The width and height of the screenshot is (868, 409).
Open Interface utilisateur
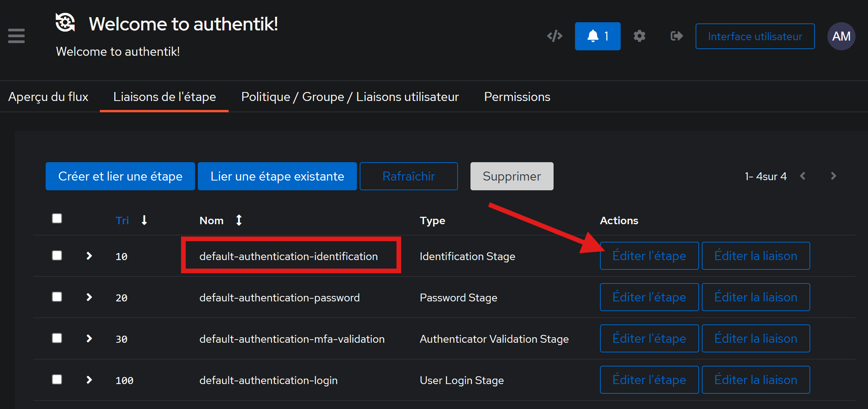point(755,36)
